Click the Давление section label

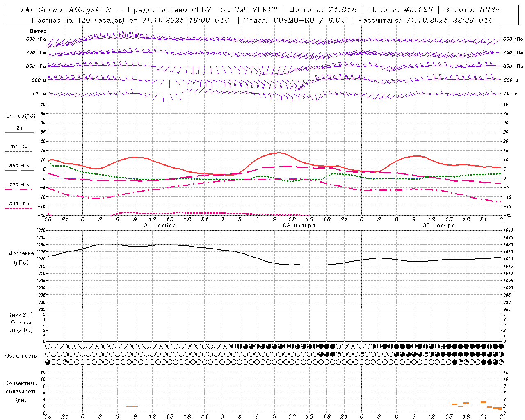click(21, 253)
